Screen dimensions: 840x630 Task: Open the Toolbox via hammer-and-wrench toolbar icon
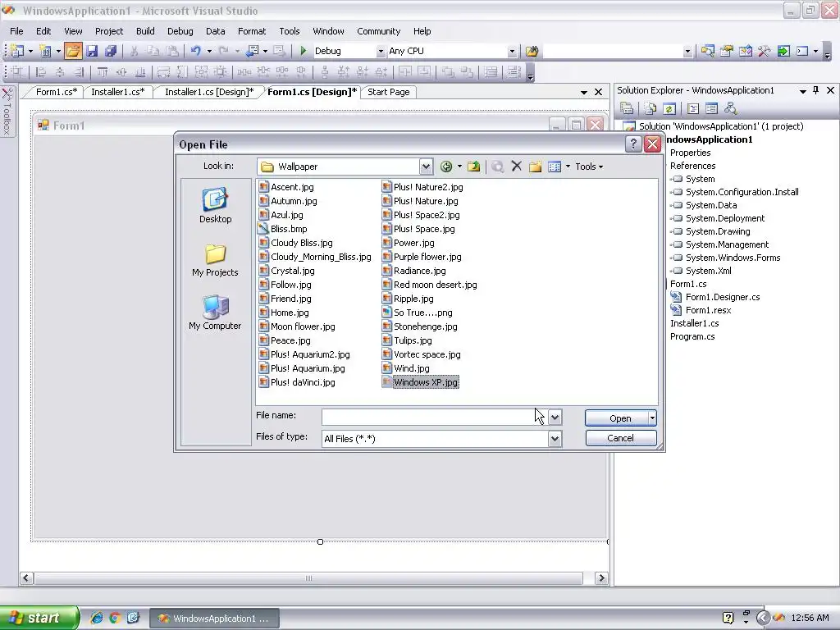coord(764,51)
